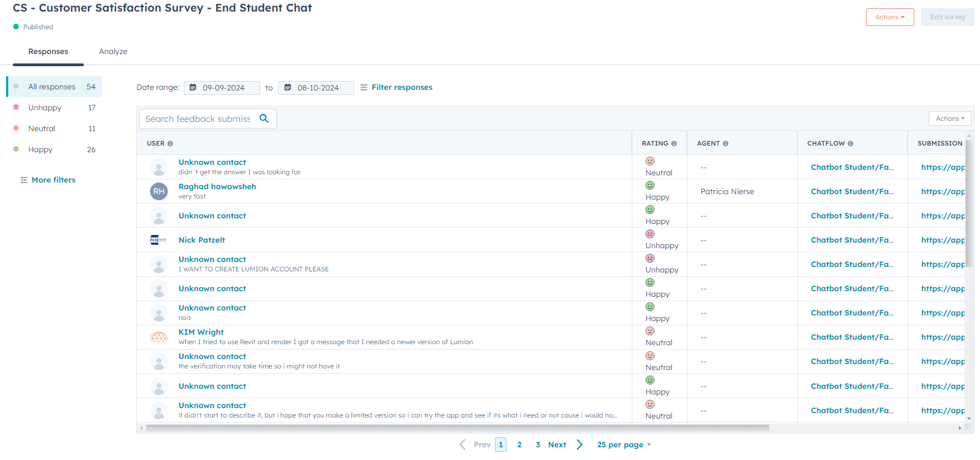Open the orange Actions dropdown

click(x=890, y=17)
